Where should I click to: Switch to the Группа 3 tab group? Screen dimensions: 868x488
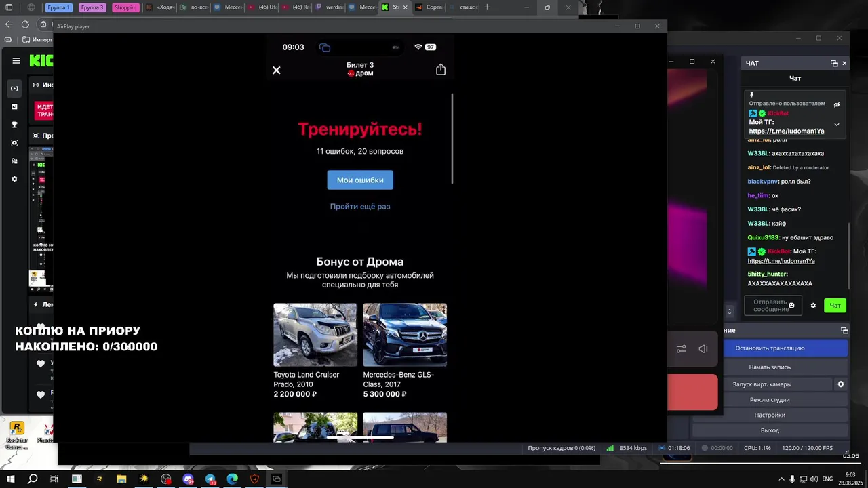pos(92,7)
